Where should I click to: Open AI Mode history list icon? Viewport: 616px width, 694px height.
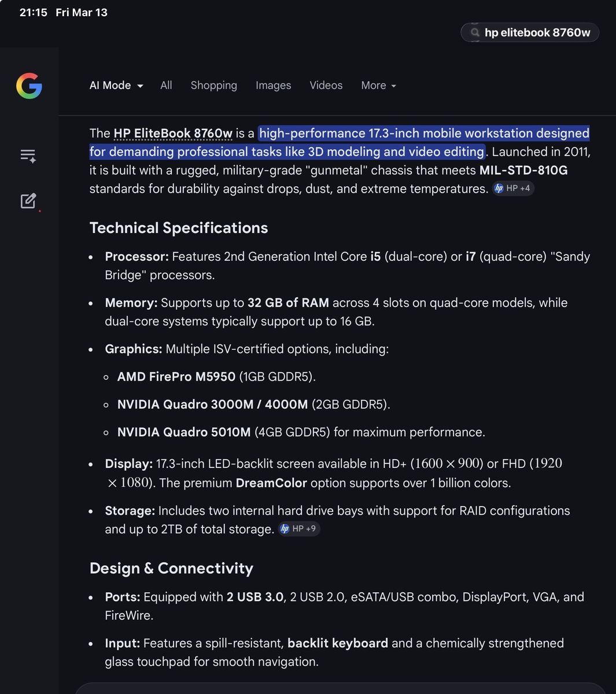click(28, 156)
